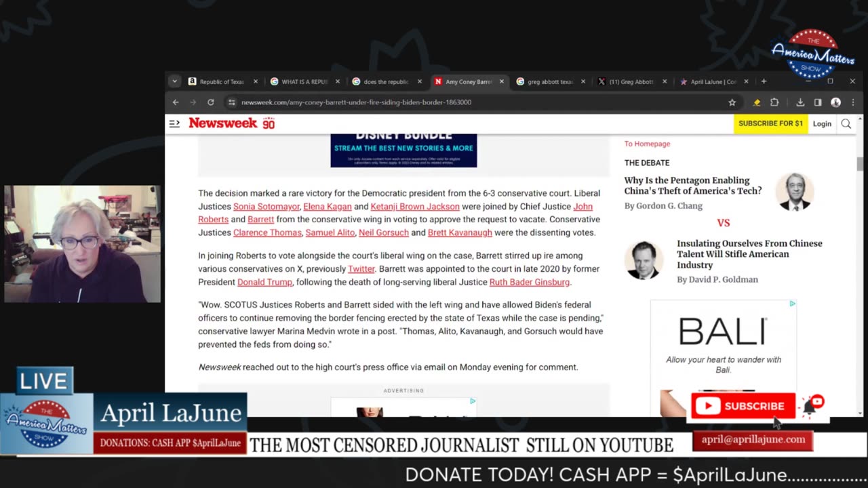Open the Extensions puzzle icon
Screen dimensions: 868x488
pos(774,102)
